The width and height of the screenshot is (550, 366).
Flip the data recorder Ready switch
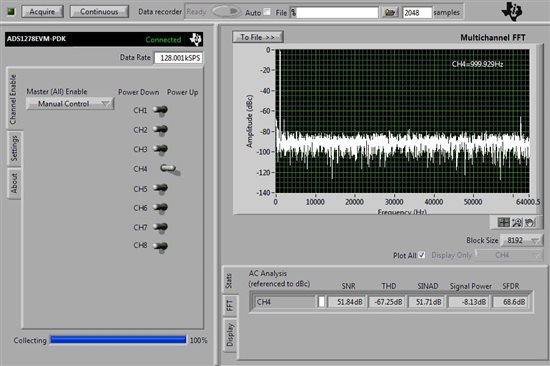pos(226,12)
